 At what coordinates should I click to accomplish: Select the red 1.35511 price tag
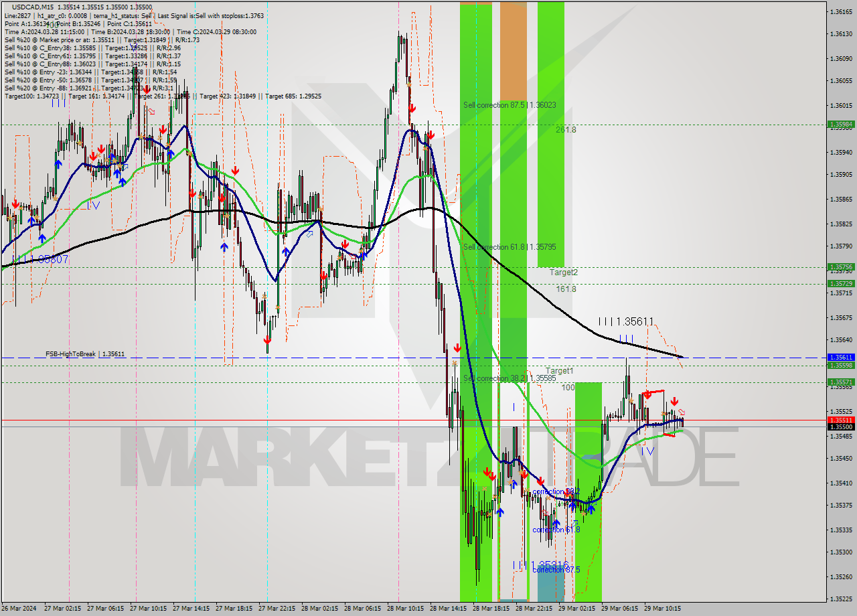[x=841, y=420]
